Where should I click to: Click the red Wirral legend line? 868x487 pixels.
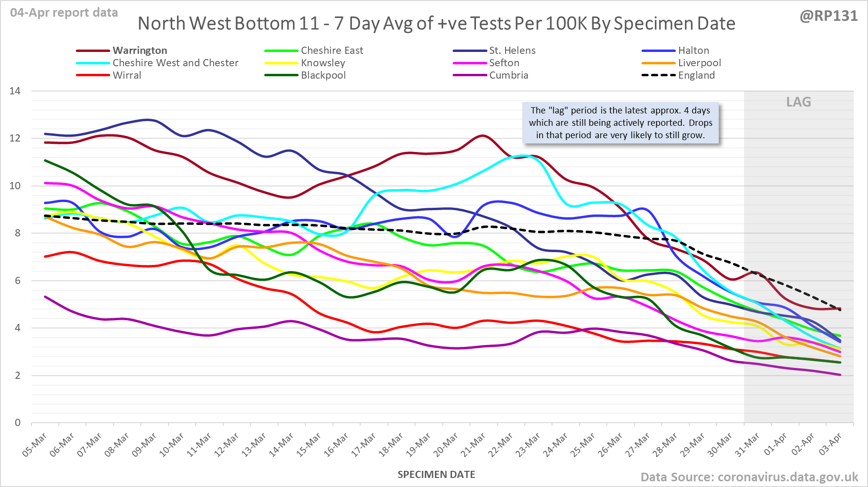pyautogui.click(x=93, y=75)
